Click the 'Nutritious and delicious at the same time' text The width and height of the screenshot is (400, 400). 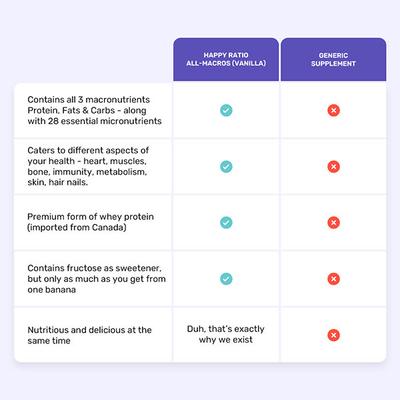point(89,335)
